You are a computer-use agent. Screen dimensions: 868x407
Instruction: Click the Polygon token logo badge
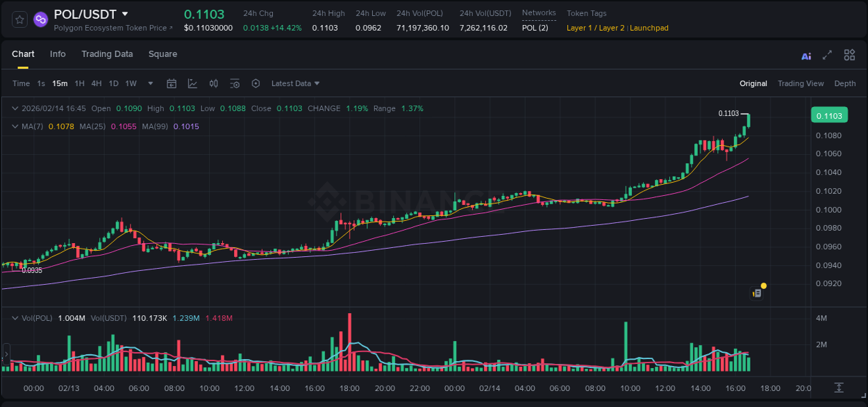(x=40, y=19)
